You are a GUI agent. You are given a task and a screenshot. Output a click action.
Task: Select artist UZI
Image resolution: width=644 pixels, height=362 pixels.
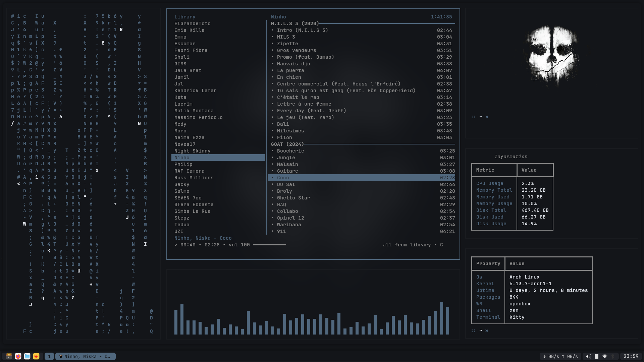click(179, 231)
